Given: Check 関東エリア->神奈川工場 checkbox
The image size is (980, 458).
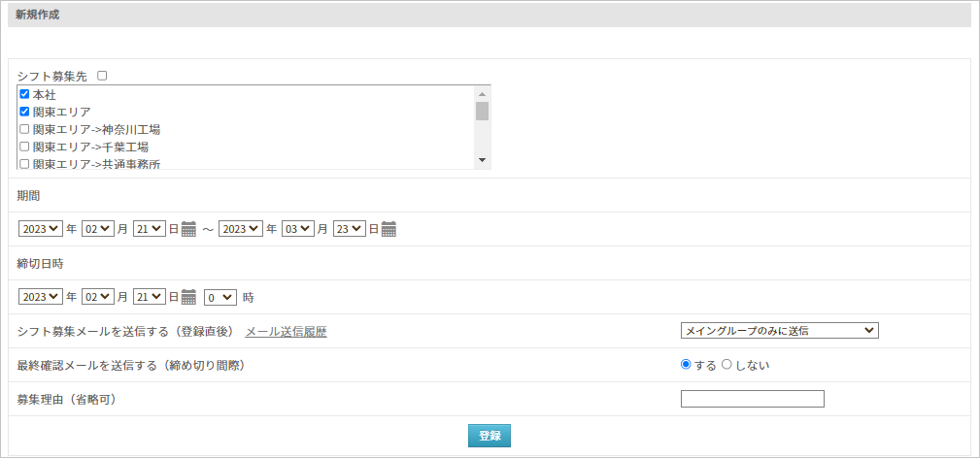Looking at the screenshot, I should pos(24,129).
